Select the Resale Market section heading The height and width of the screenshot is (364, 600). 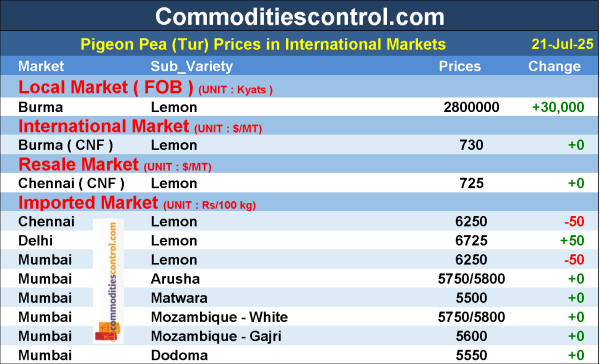coord(78,164)
